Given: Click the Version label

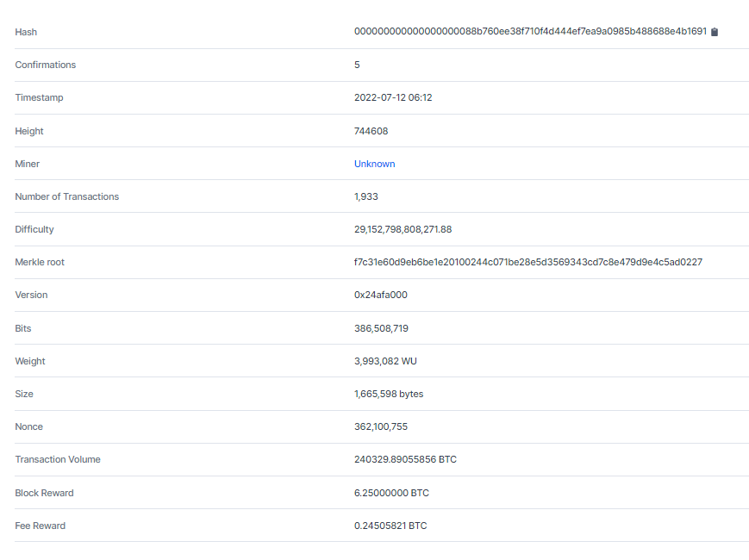Looking at the screenshot, I should pyautogui.click(x=32, y=295).
